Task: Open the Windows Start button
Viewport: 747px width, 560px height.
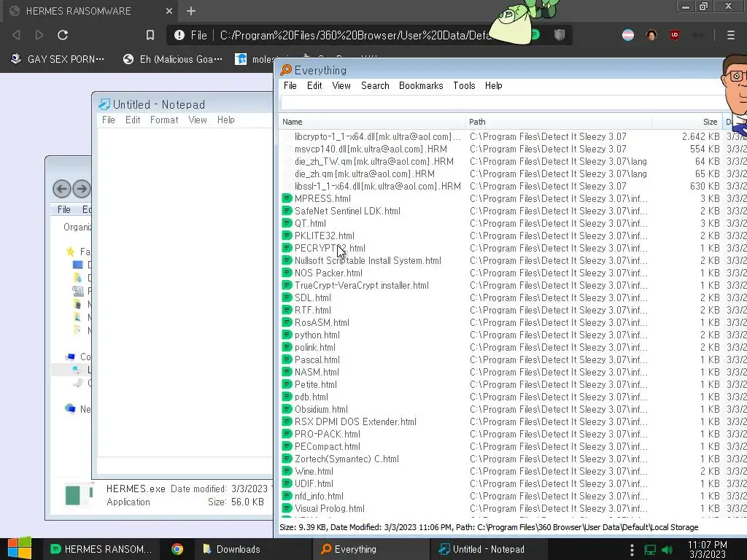Action: [20, 548]
